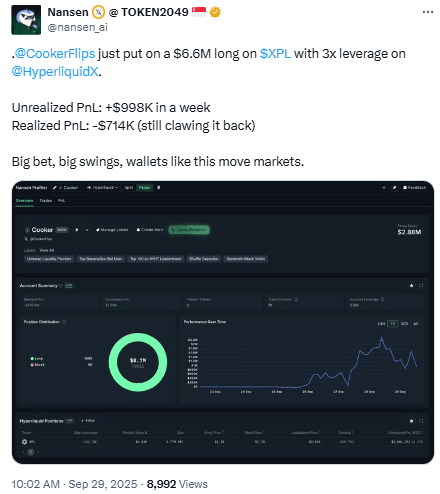The width and height of the screenshot is (440, 494).
Task: Open the Nansen profile avatar
Action: point(26,20)
